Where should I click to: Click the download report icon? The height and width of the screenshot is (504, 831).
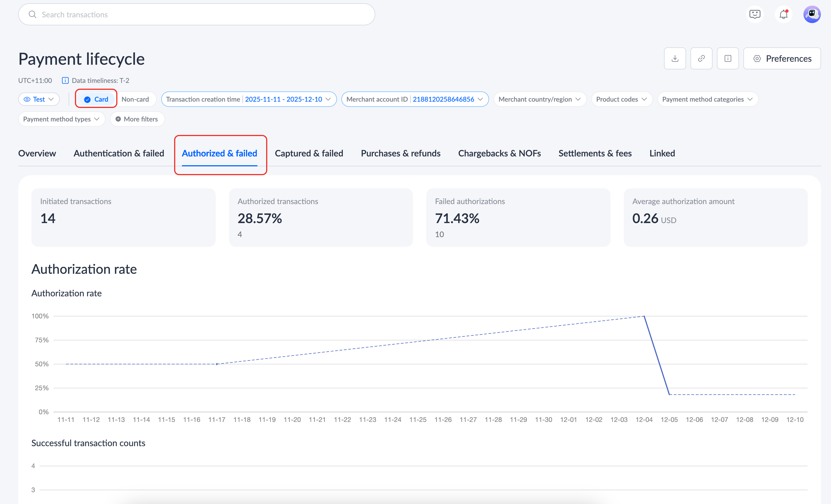click(674, 59)
